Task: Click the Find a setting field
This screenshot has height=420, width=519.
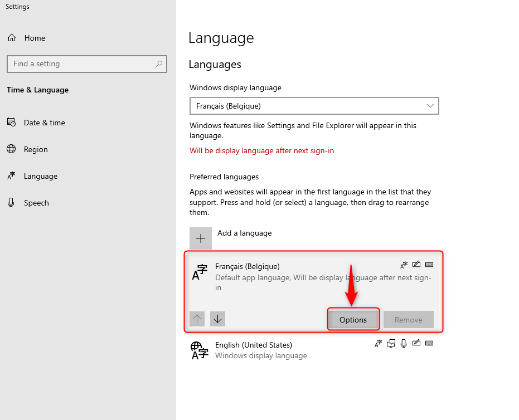Action: coord(87,64)
